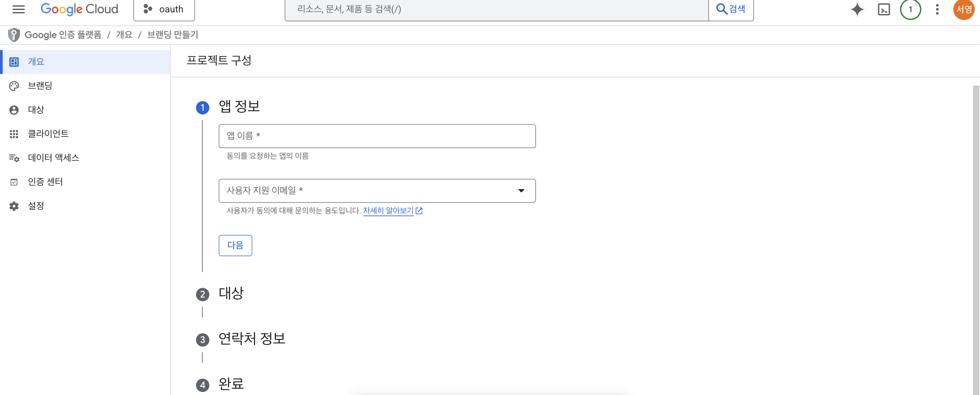Select 브랜딩 in the sidebar
This screenshot has width=980, height=395.
(x=40, y=86)
